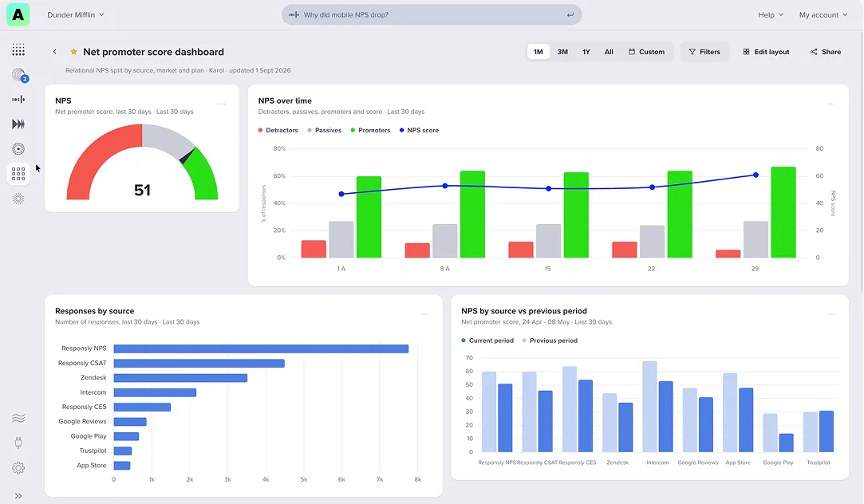Open the Filters button

point(704,52)
